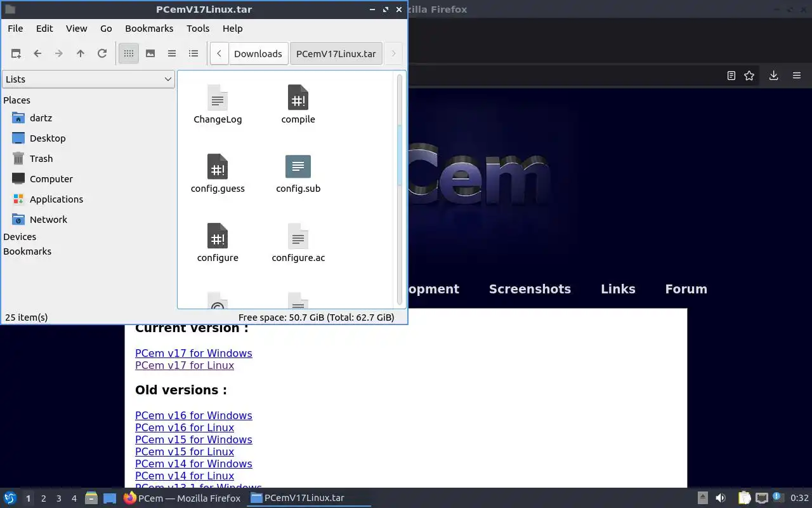Open the Go menu
Screen dimensions: 812x508
(106, 29)
